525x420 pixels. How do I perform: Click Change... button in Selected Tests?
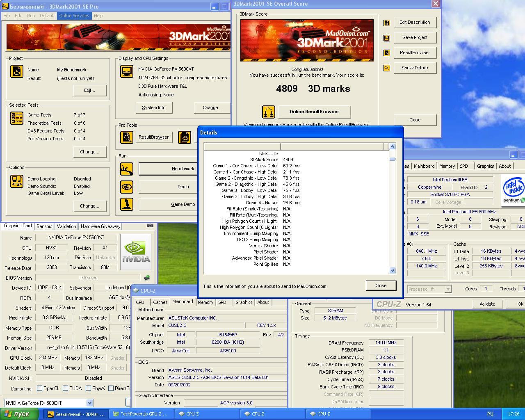point(89,152)
